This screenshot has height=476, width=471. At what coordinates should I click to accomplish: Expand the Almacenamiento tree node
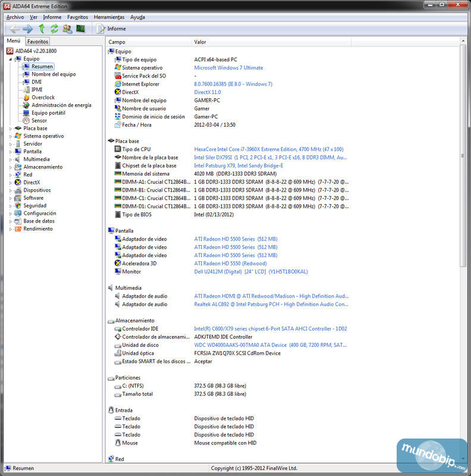(10, 167)
